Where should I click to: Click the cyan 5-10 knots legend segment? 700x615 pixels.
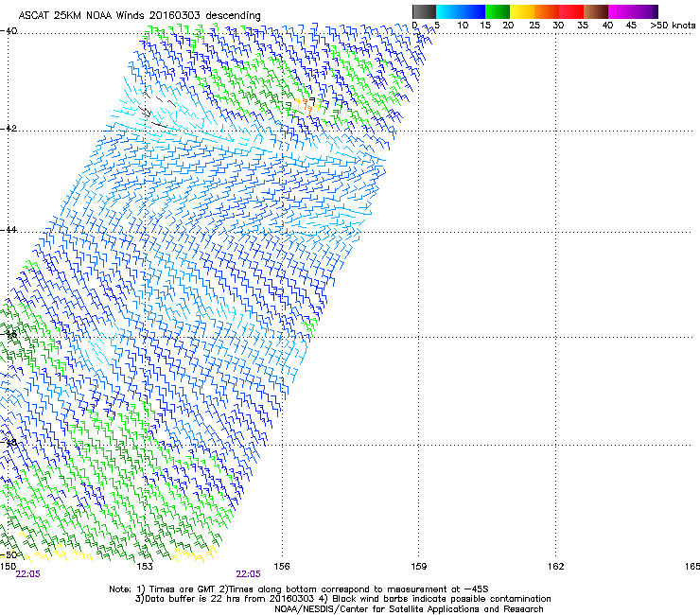pyautogui.click(x=448, y=11)
